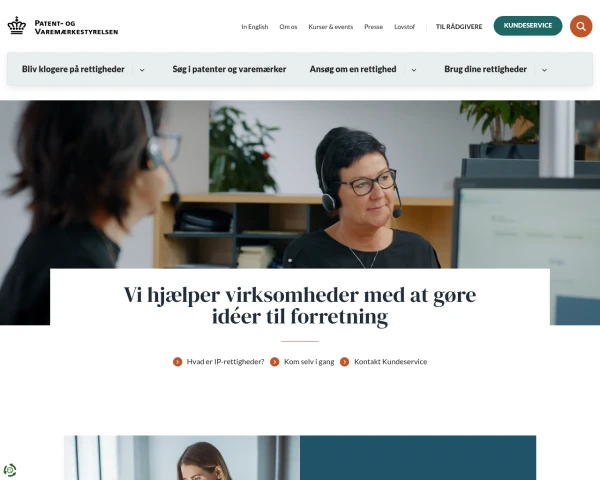
Task: Expand the Bliv klogere på rettigheder chevron
Action: 142,70
